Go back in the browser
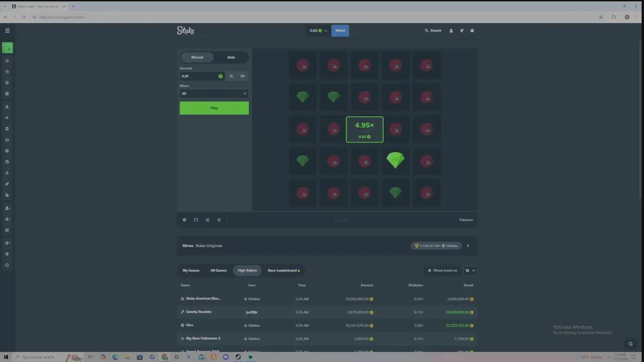 [x=6, y=17]
